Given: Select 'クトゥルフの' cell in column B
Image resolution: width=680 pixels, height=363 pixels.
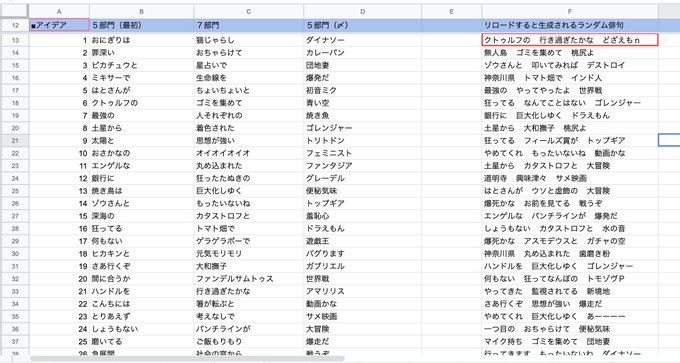Looking at the screenshot, I should [x=141, y=103].
